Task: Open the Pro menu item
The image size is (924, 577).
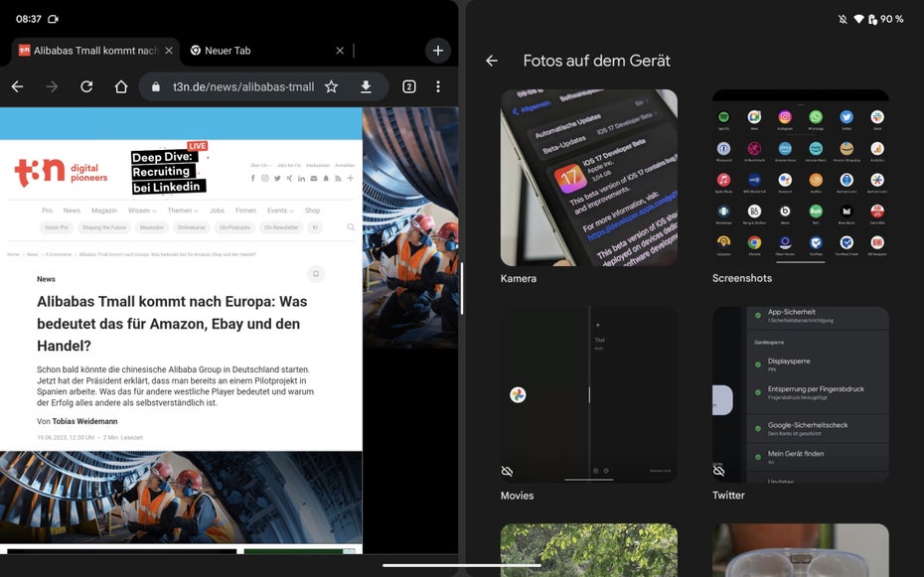Action: pyautogui.click(x=47, y=211)
